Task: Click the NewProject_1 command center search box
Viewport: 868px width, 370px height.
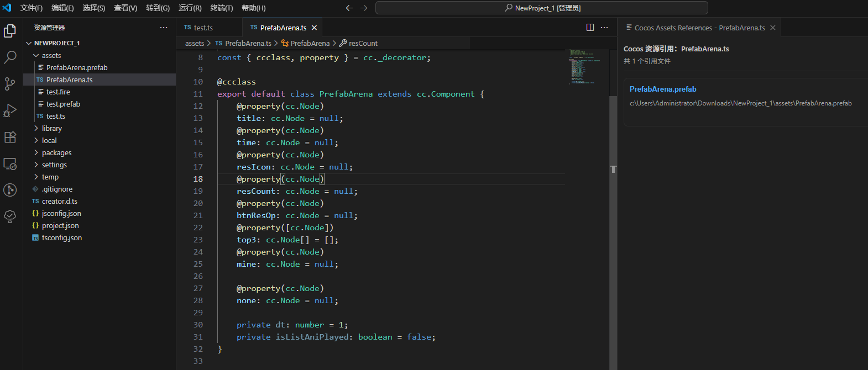Action: click(x=541, y=8)
